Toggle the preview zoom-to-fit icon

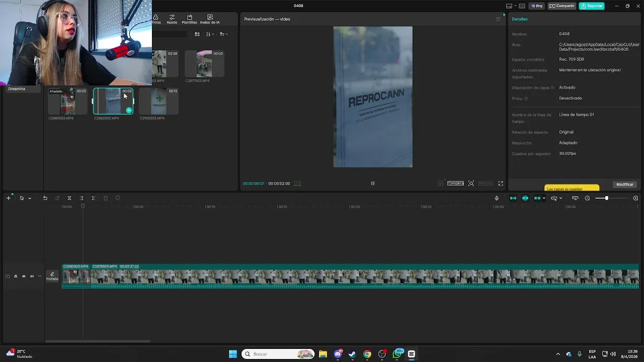(x=471, y=184)
